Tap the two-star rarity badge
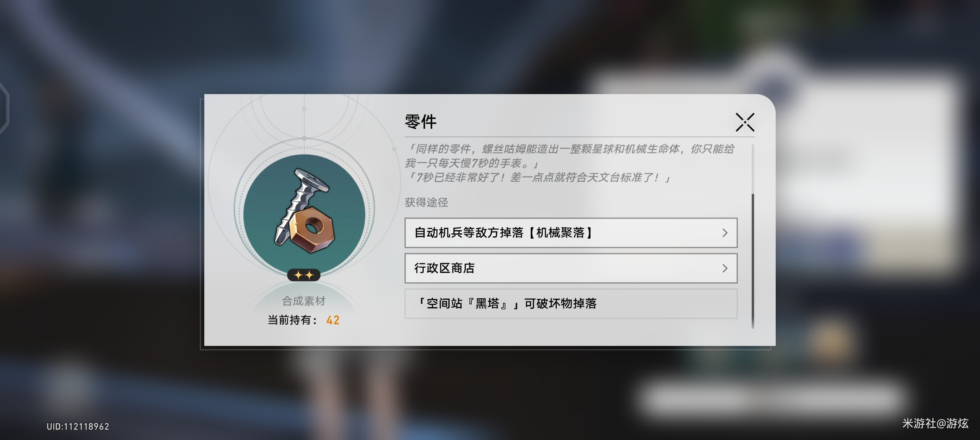This screenshot has height=440, width=980. tap(304, 275)
